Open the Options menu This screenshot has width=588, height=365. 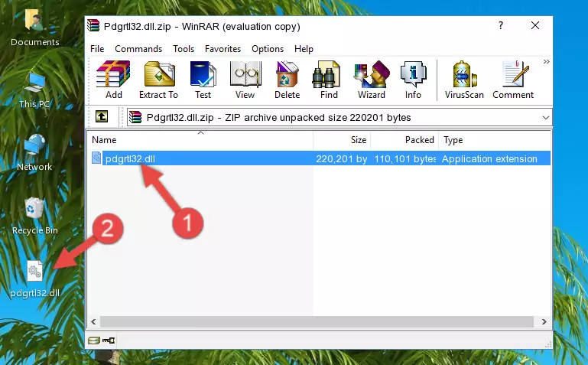[x=268, y=49]
